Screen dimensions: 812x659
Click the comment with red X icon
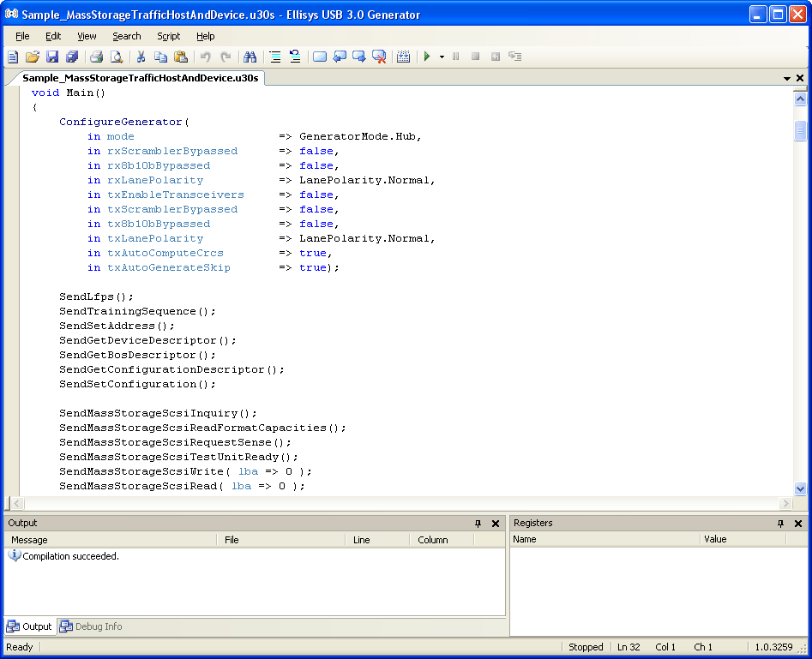(378, 57)
